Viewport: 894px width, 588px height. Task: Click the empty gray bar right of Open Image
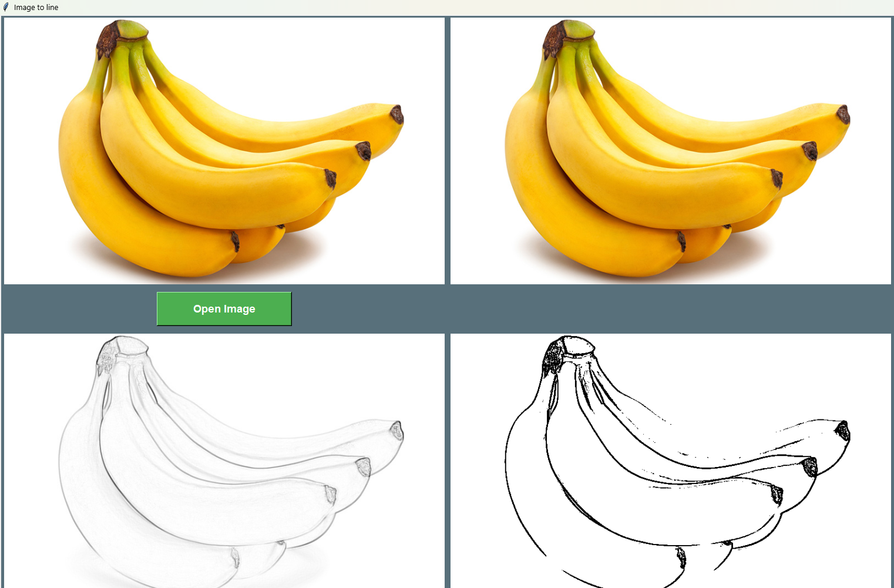(x=592, y=309)
